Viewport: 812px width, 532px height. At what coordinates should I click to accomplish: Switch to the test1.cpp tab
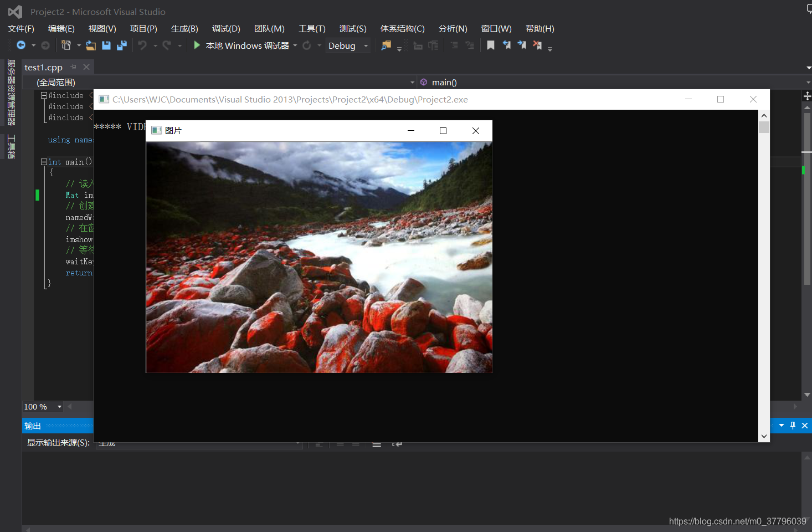coord(43,67)
